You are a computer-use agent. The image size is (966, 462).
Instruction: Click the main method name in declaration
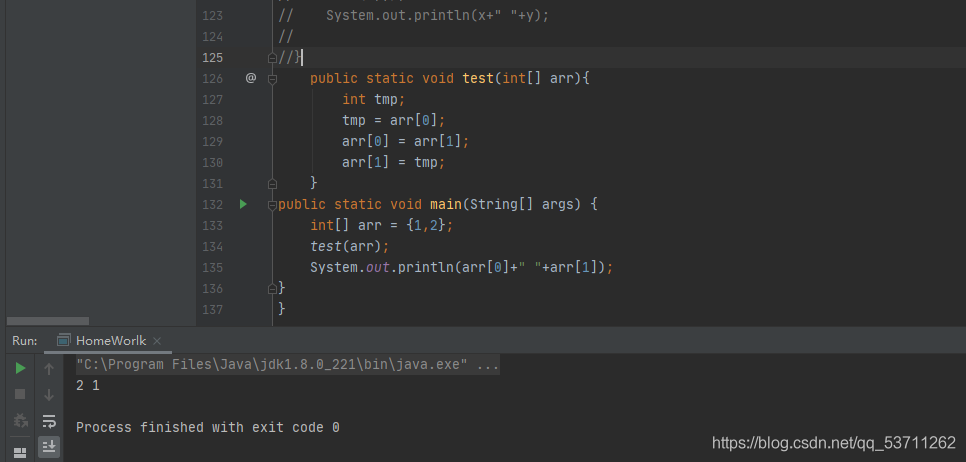(446, 204)
